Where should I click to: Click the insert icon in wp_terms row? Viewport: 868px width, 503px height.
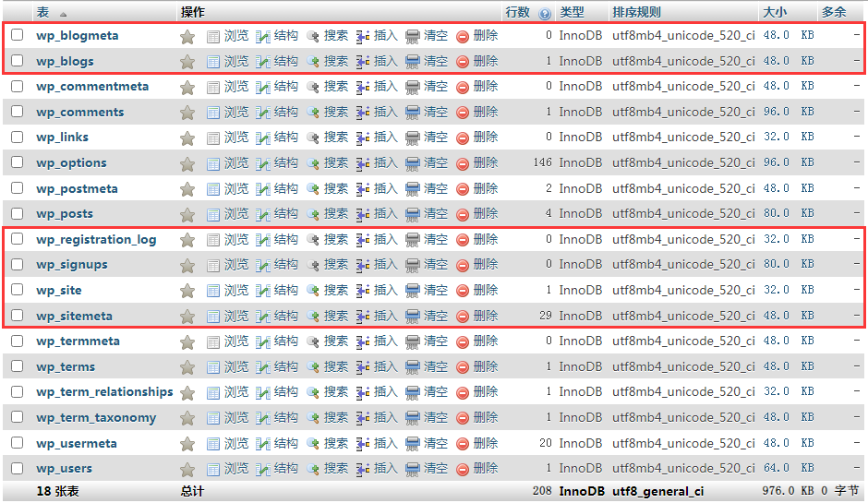click(x=363, y=367)
